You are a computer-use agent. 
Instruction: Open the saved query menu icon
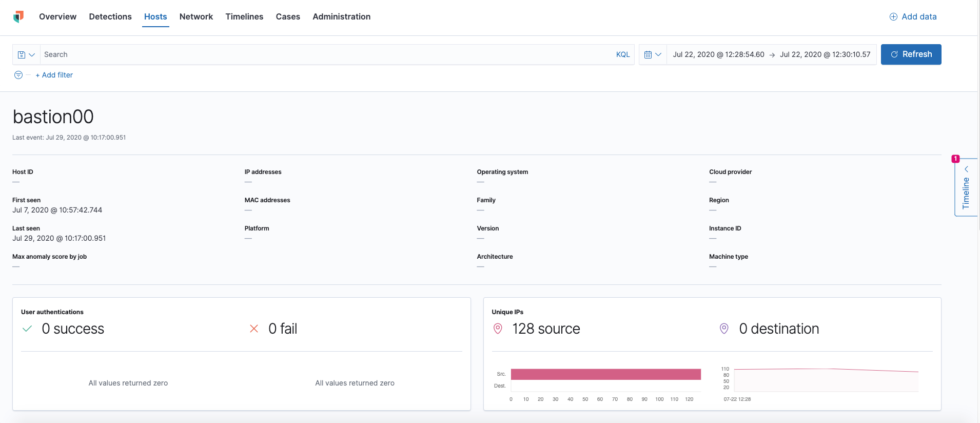22,55
